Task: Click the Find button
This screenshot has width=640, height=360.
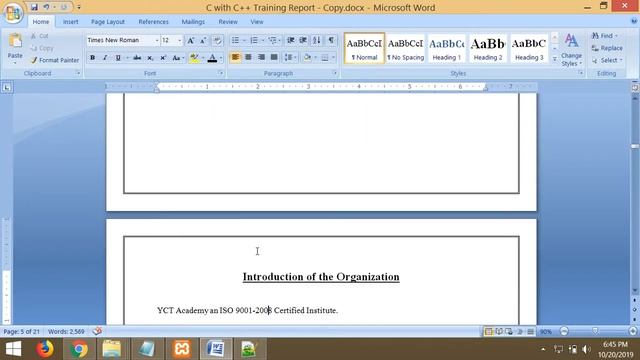Action: pyautogui.click(x=605, y=36)
